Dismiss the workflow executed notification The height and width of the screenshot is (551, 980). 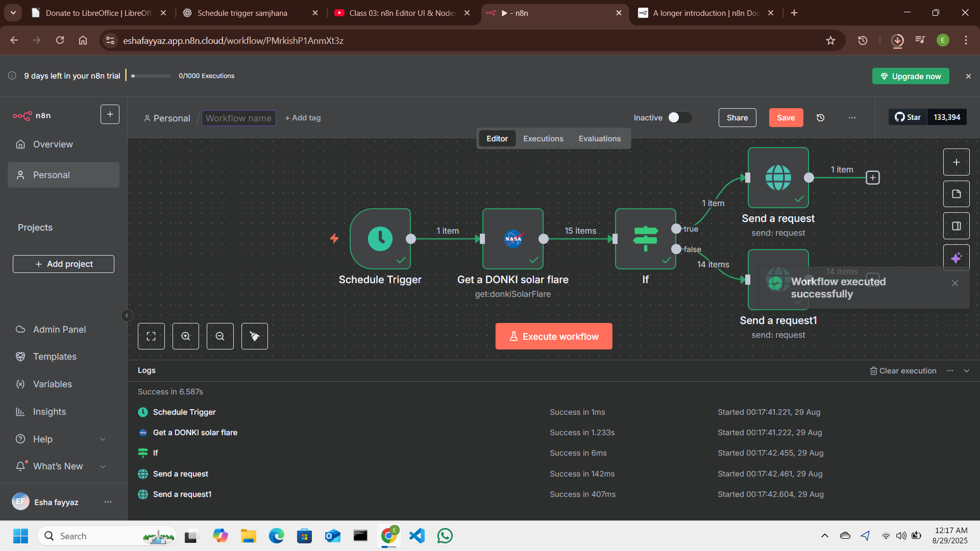coord(955,283)
